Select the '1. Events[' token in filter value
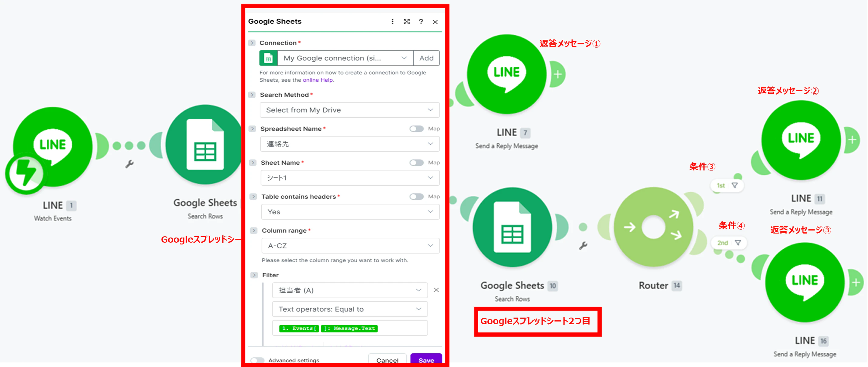The height and width of the screenshot is (367, 868). pyautogui.click(x=299, y=328)
